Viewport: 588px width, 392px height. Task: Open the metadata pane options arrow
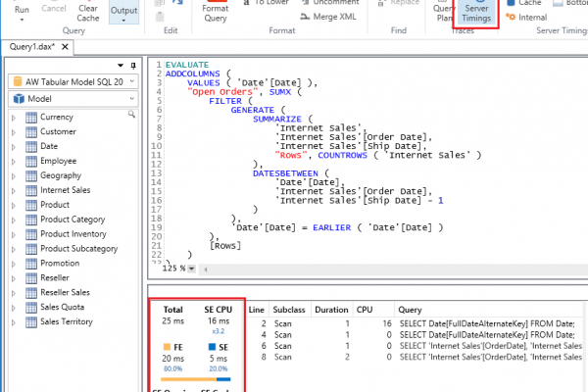(x=121, y=66)
